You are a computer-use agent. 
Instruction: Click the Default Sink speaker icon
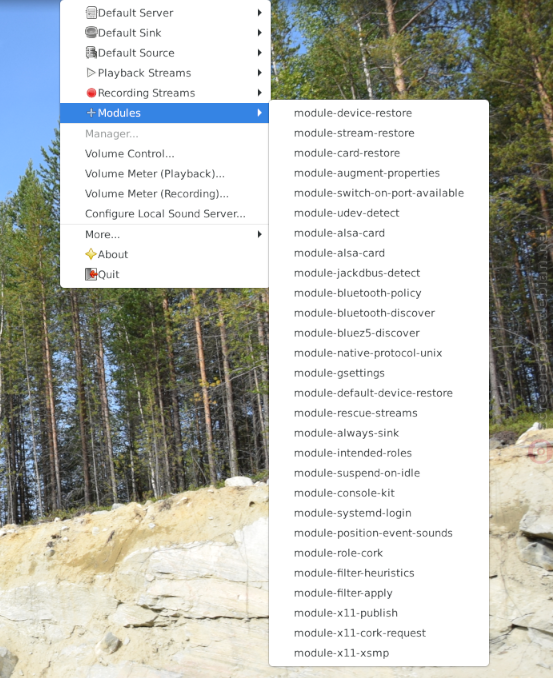click(x=91, y=32)
